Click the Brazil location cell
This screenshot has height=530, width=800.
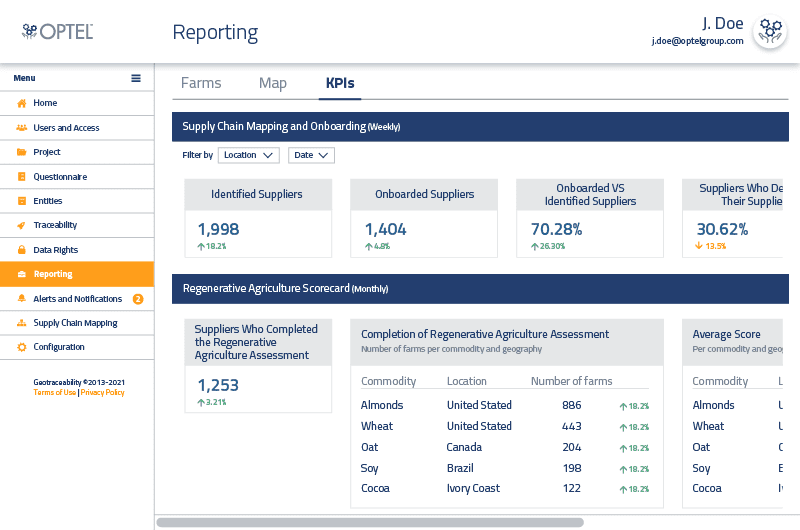pos(460,468)
